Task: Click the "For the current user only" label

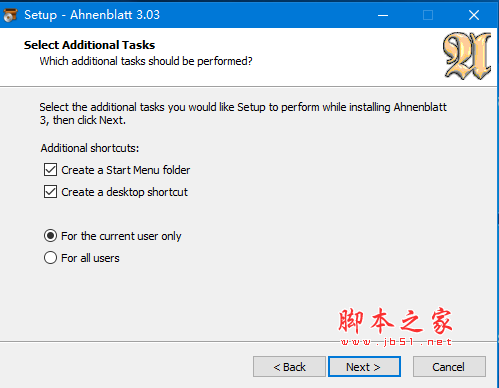Action: (x=121, y=236)
